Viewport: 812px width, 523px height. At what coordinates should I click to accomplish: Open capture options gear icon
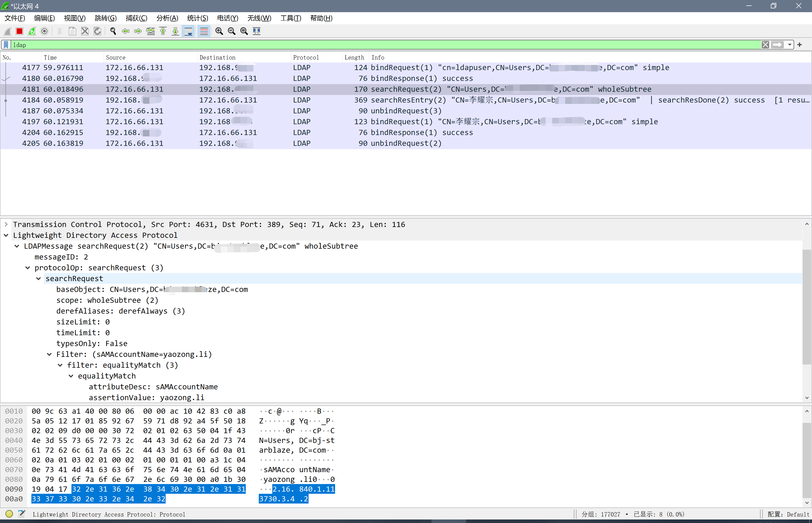[44, 31]
